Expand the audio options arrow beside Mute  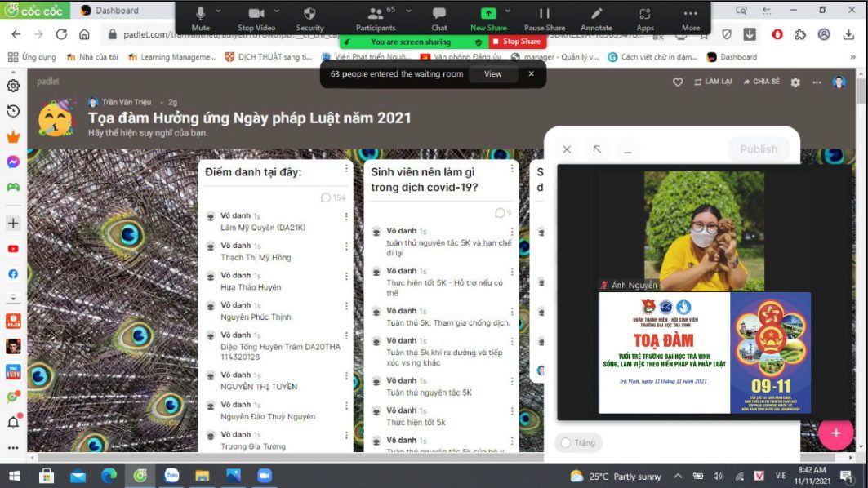[x=219, y=11]
